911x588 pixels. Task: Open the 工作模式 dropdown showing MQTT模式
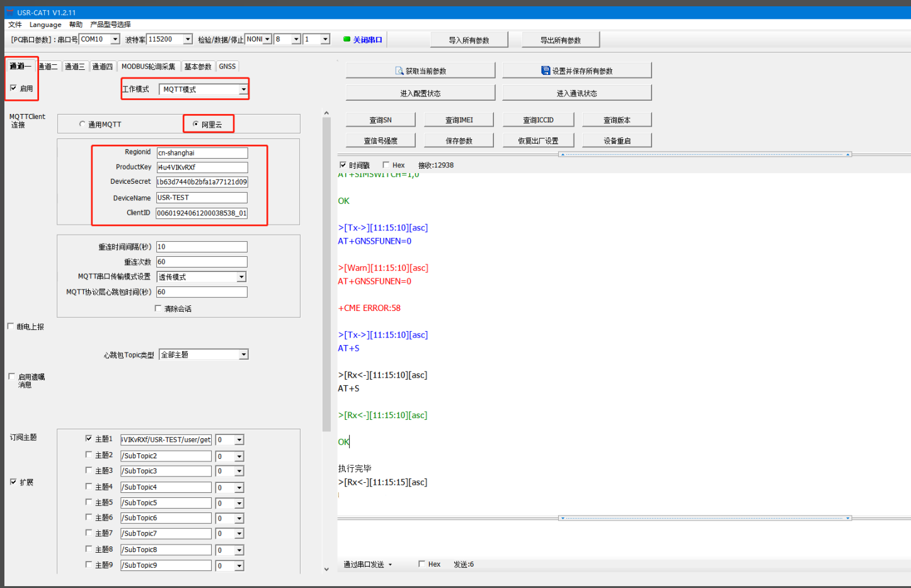(x=243, y=89)
